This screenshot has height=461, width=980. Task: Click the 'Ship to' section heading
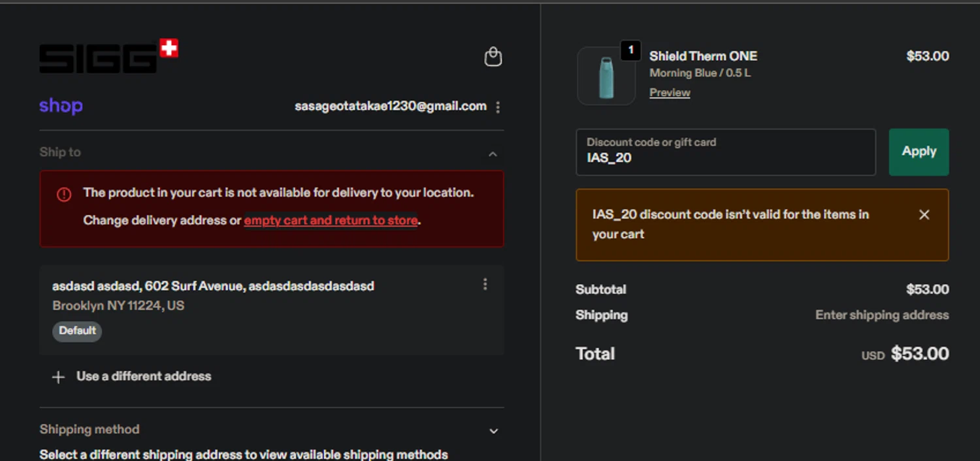(x=60, y=152)
